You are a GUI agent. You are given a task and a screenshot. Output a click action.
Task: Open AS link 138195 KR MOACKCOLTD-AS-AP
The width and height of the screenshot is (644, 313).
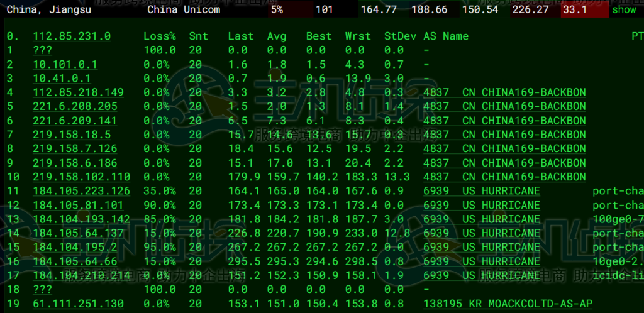[x=508, y=304]
